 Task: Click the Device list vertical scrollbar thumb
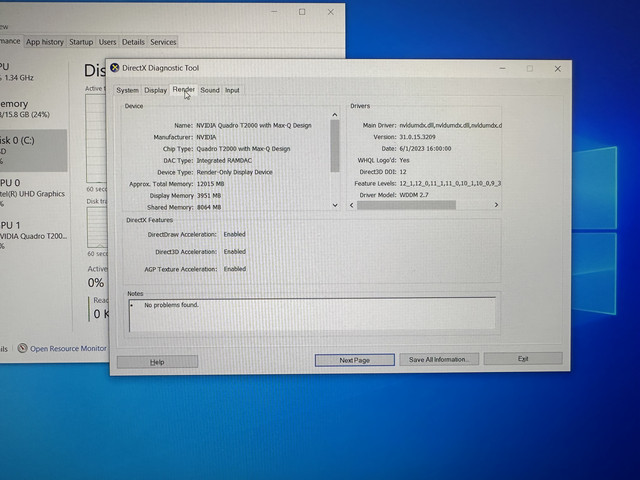click(x=335, y=146)
